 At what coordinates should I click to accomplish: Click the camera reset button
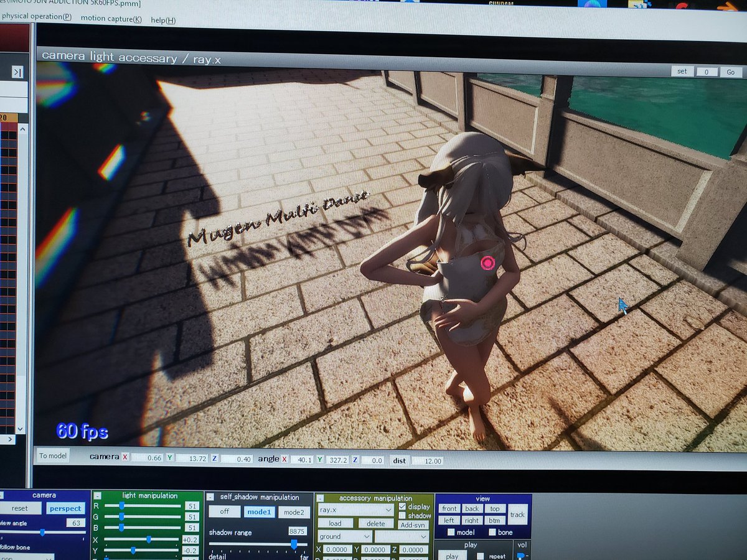[20, 508]
